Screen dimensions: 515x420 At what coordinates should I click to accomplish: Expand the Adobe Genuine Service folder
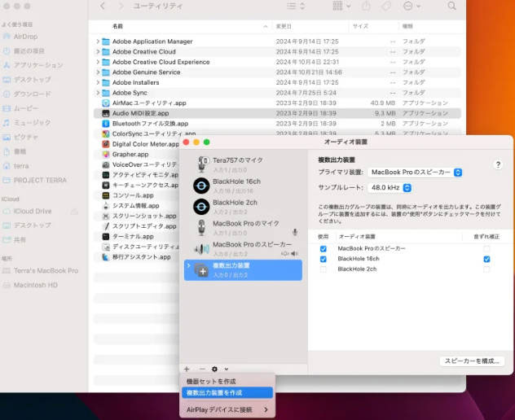coord(98,72)
